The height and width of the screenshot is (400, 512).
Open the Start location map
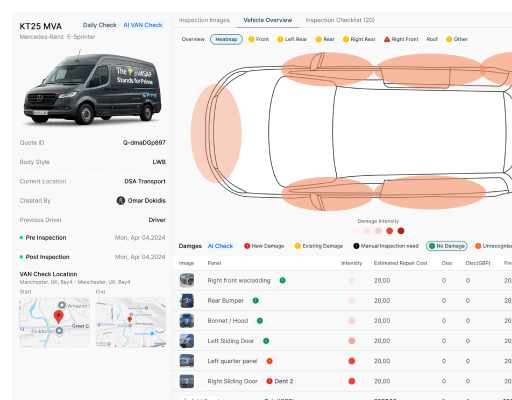click(x=54, y=322)
